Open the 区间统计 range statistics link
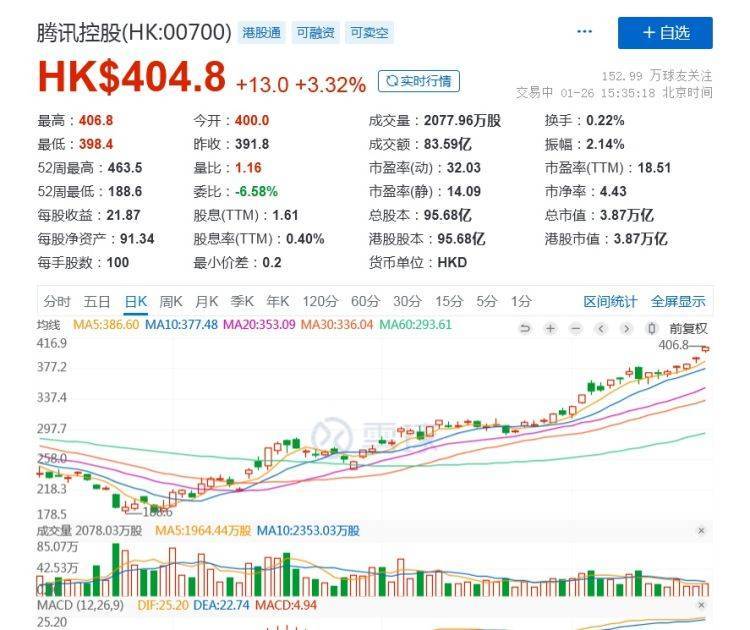The width and height of the screenshot is (750, 630). coord(610,301)
